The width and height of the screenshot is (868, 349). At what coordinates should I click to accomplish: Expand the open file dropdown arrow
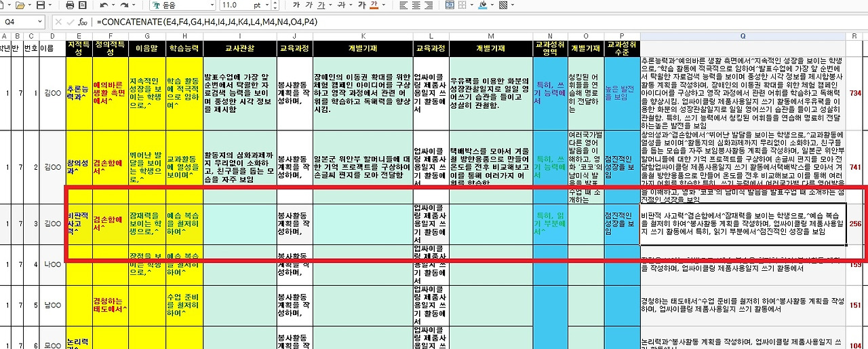pyautogui.click(x=30, y=5)
